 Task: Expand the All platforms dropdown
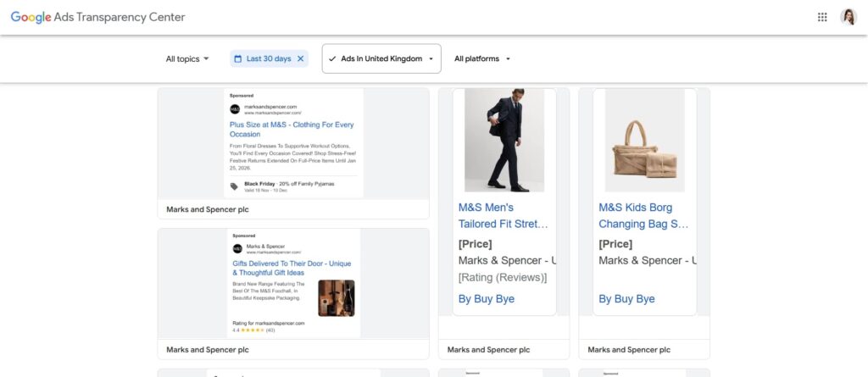[x=482, y=58]
